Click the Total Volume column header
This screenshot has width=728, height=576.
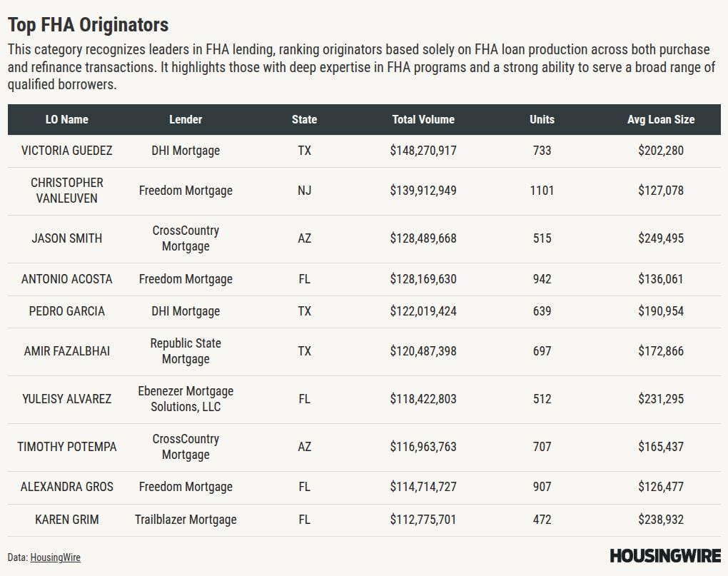(423, 119)
